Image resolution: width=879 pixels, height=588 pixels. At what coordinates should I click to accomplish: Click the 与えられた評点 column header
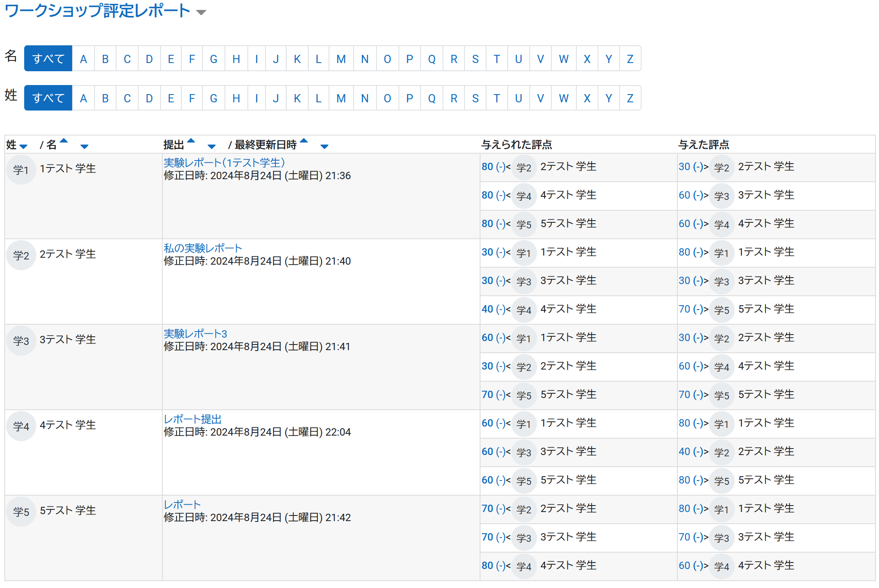click(x=517, y=145)
